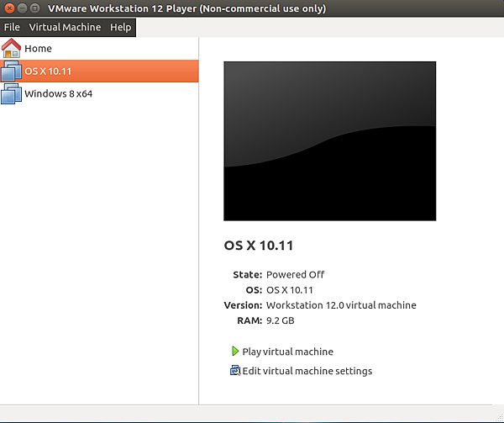This screenshot has width=504, height=423.
Task: Click Play virtual machine link
Action: 287,352
